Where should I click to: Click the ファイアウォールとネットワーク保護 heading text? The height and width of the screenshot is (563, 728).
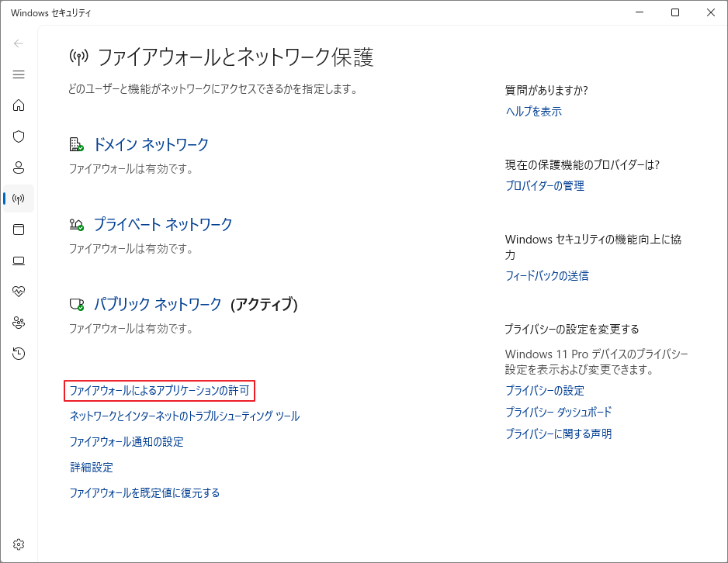(235, 57)
